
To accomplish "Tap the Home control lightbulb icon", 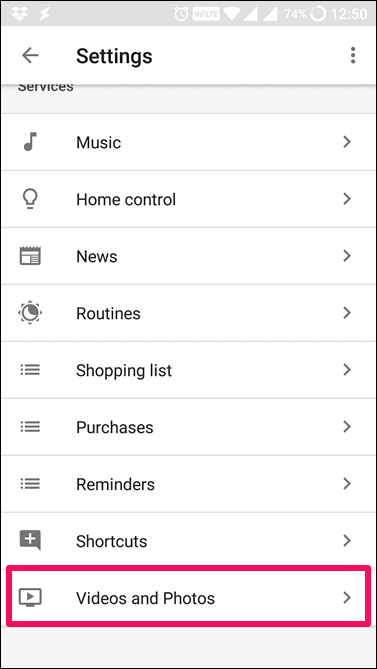I will [x=30, y=199].
